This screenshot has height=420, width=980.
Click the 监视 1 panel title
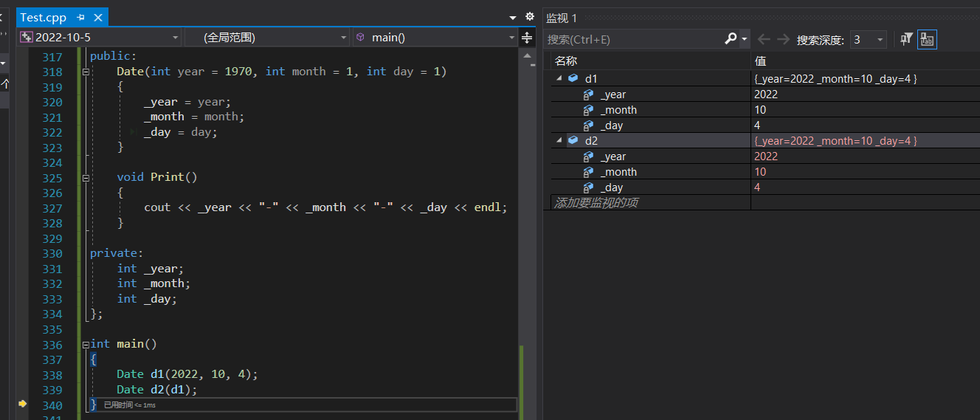click(x=562, y=18)
